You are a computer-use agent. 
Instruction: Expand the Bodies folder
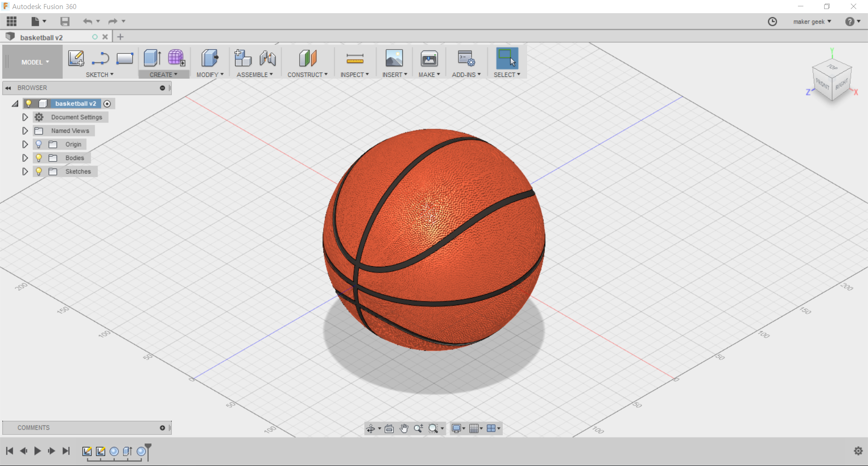(25, 158)
